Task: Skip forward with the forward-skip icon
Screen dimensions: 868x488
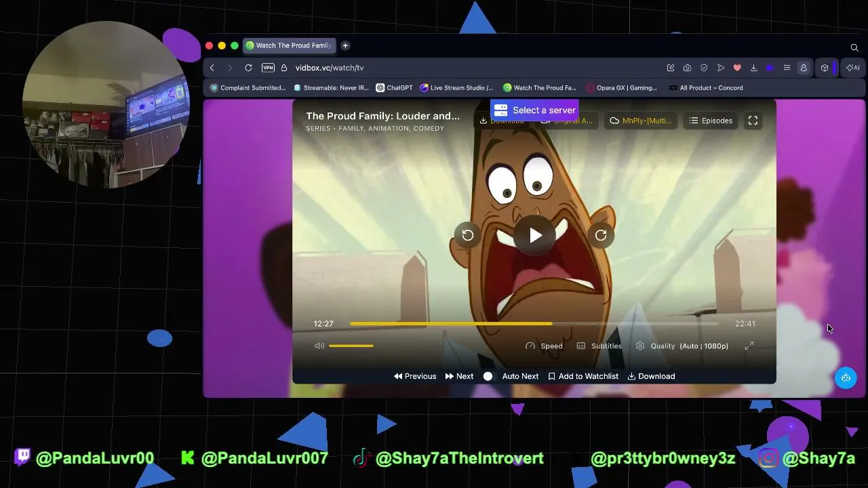Action: click(601, 235)
